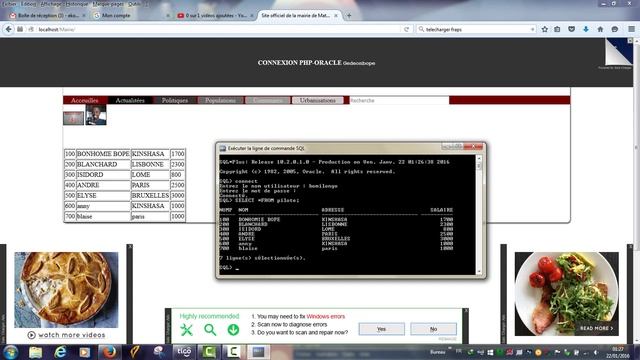The image size is (640, 360).
Task: Click the SQL command line taskbar icon
Action: (x=258, y=352)
